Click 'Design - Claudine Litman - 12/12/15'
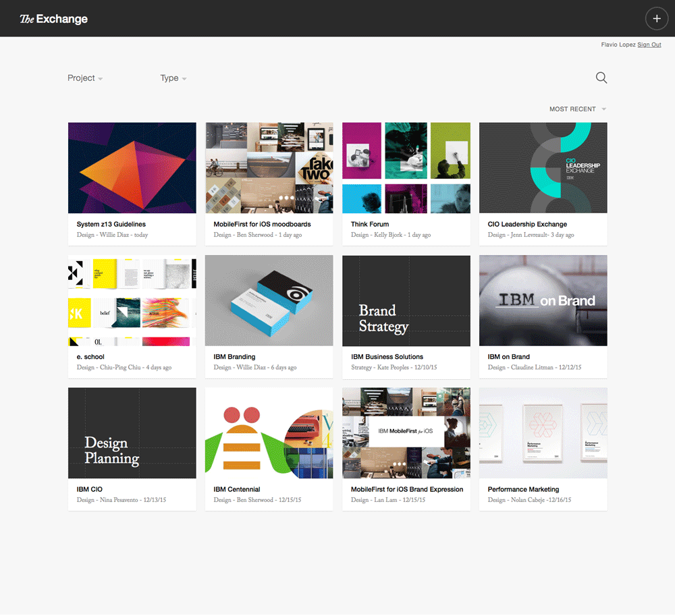Image resolution: width=675 pixels, height=616 pixels. [x=534, y=367]
